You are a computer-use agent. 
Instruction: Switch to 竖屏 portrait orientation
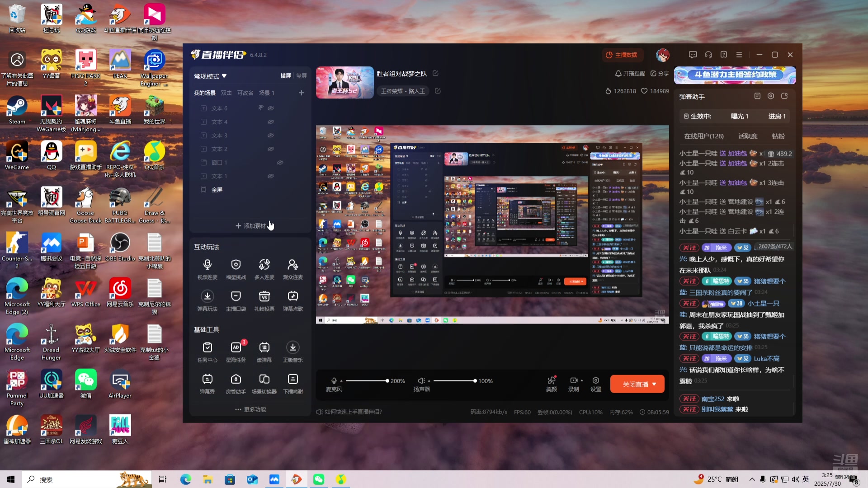pyautogui.click(x=302, y=76)
